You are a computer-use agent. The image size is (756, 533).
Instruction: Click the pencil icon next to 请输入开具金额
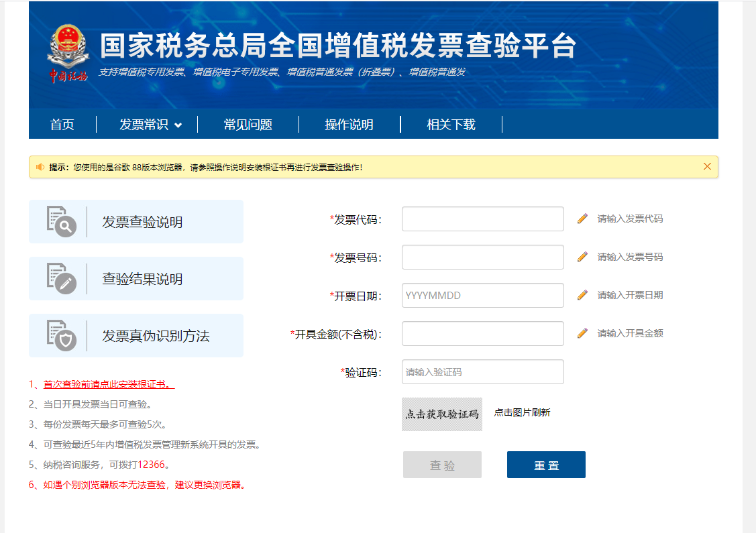[582, 333]
